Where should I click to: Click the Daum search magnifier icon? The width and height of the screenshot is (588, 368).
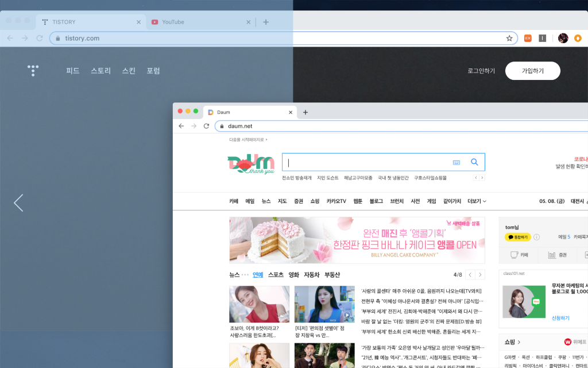click(474, 162)
